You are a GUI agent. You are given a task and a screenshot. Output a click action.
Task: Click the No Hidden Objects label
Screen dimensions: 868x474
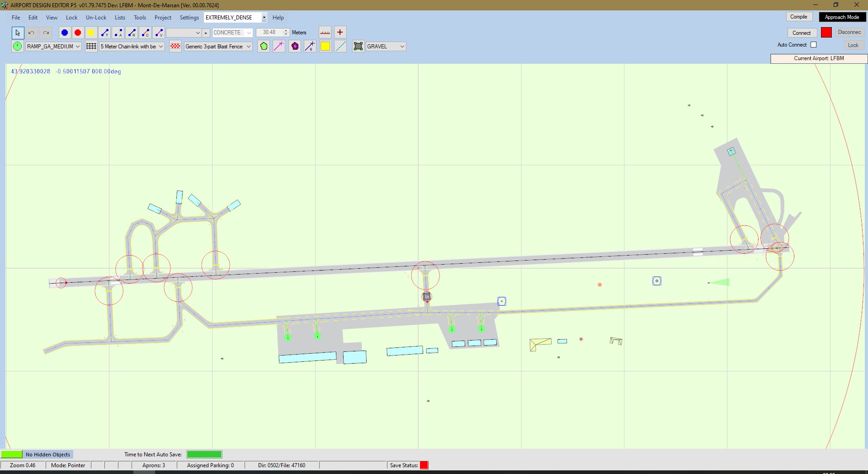tap(48, 455)
